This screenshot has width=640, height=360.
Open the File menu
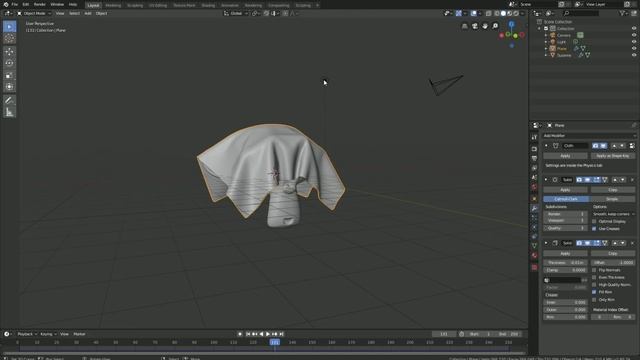pyautogui.click(x=15, y=4)
